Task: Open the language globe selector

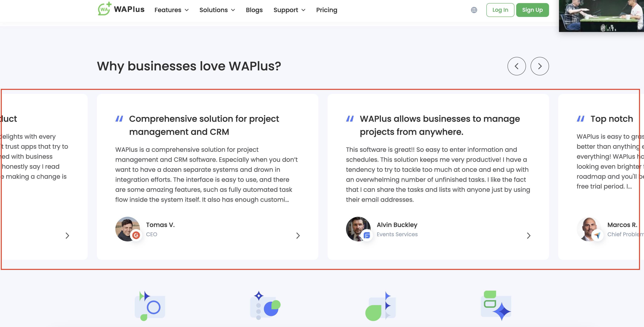Action: [474, 10]
